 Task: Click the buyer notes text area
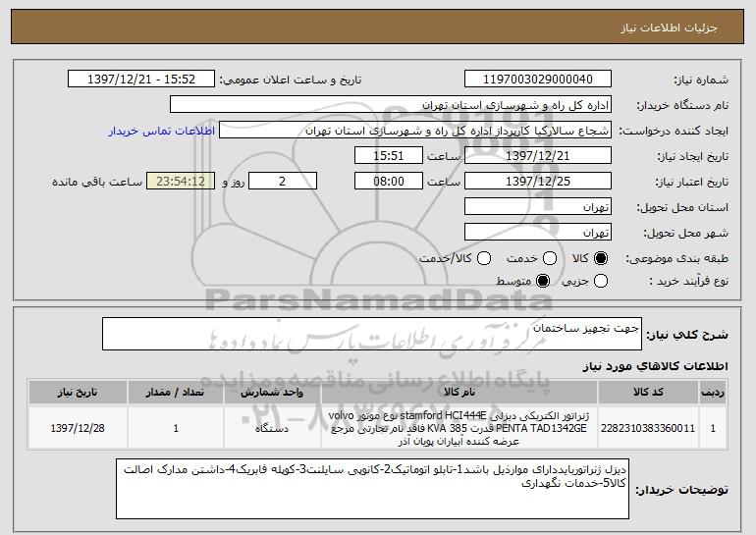(x=372, y=489)
